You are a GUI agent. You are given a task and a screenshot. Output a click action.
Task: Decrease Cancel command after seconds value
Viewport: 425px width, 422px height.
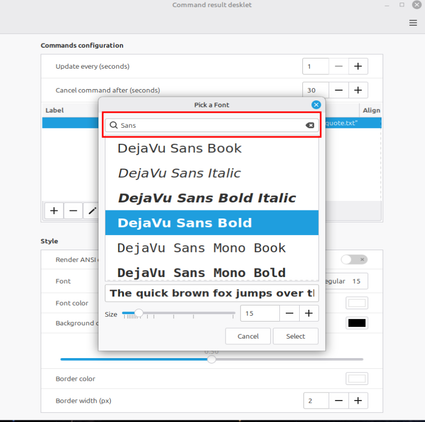click(x=339, y=90)
